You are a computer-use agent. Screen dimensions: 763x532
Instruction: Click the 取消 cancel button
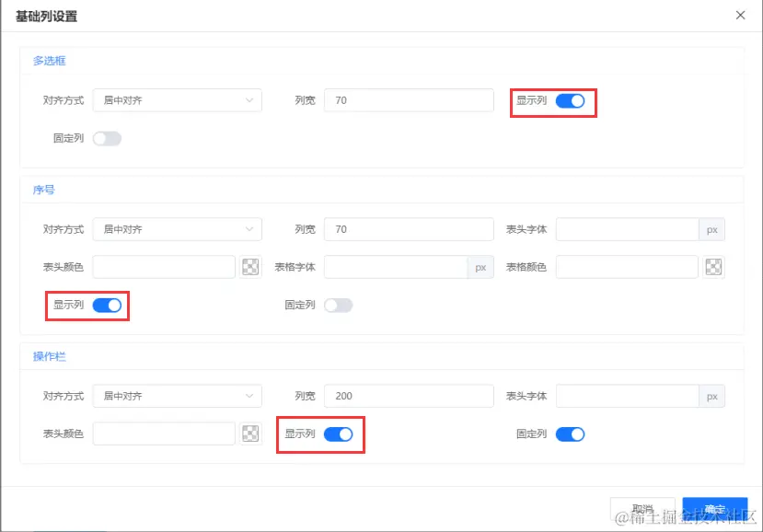643,509
